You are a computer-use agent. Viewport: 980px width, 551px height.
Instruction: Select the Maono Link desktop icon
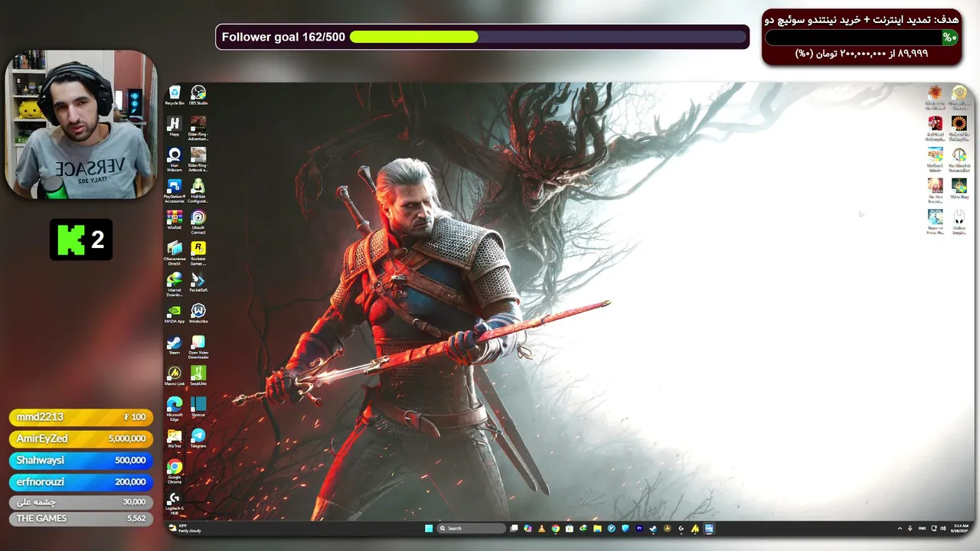[175, 377]
